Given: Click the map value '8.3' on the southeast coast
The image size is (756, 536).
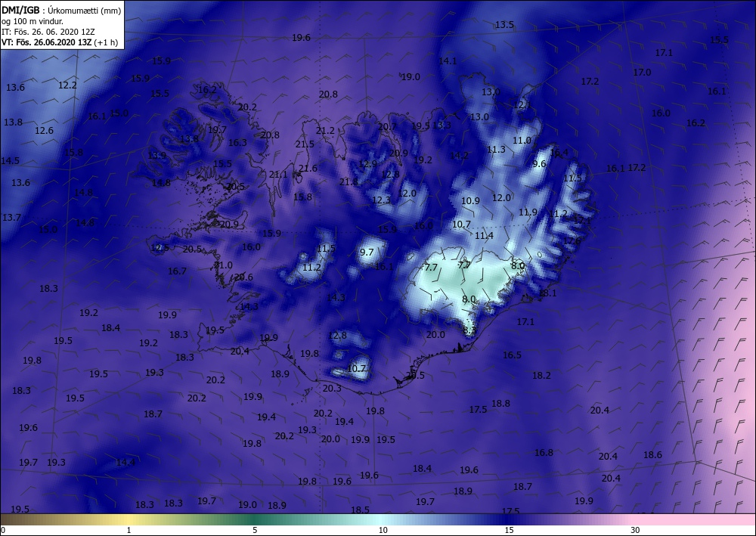Looking at the screenshot, I should 469,330.
